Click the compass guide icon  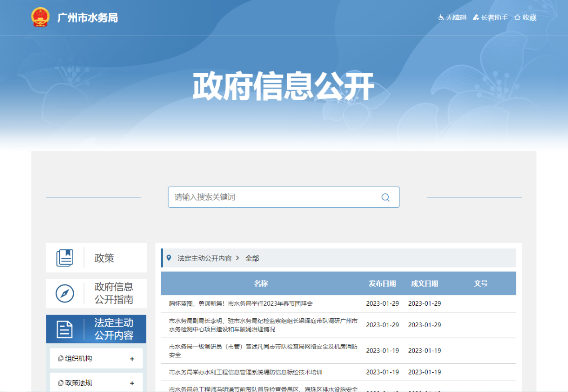(x=65, y=294)
